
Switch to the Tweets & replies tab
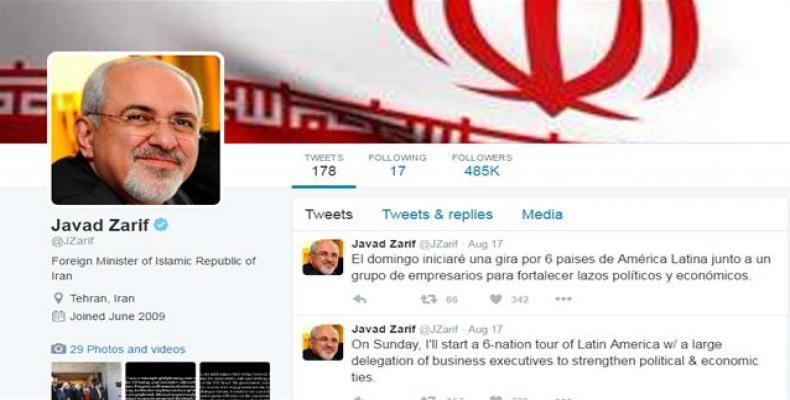[437, 215]
